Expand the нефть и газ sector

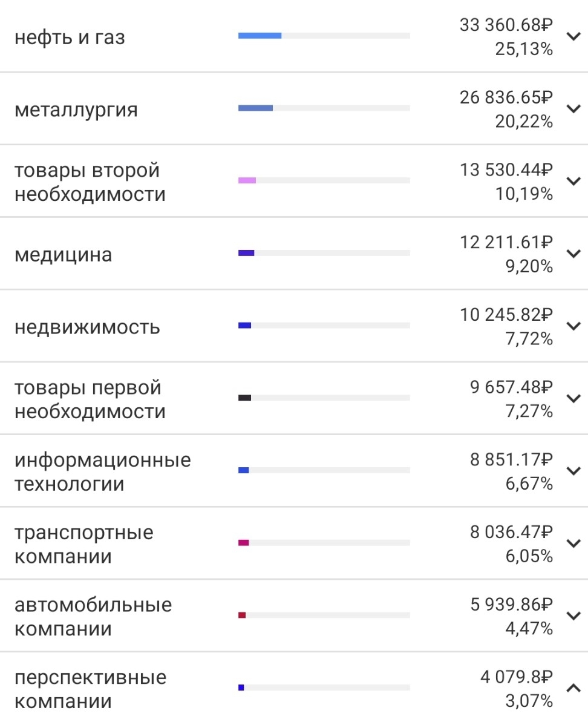573,36
